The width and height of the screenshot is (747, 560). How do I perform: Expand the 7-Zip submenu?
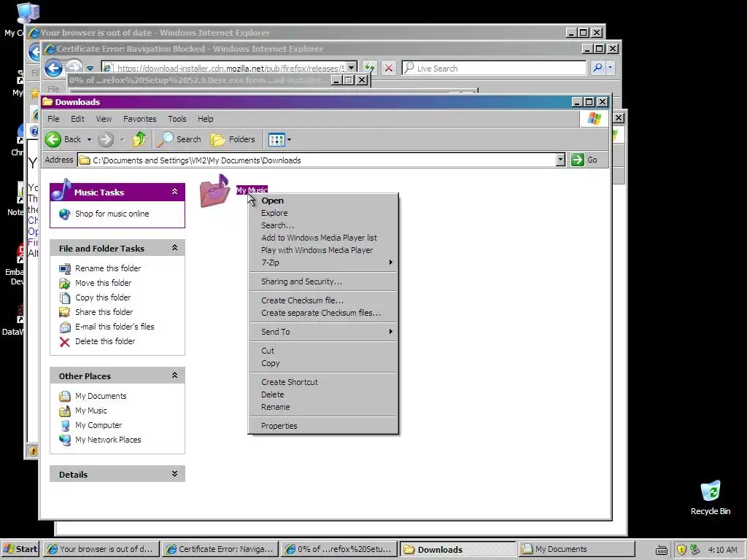coord(323,262)
